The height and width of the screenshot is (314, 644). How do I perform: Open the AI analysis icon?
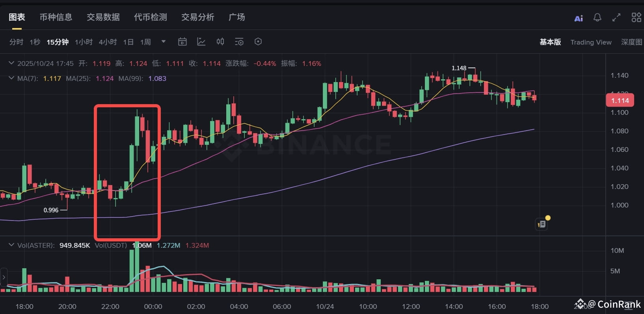click(x=578, y=18)
